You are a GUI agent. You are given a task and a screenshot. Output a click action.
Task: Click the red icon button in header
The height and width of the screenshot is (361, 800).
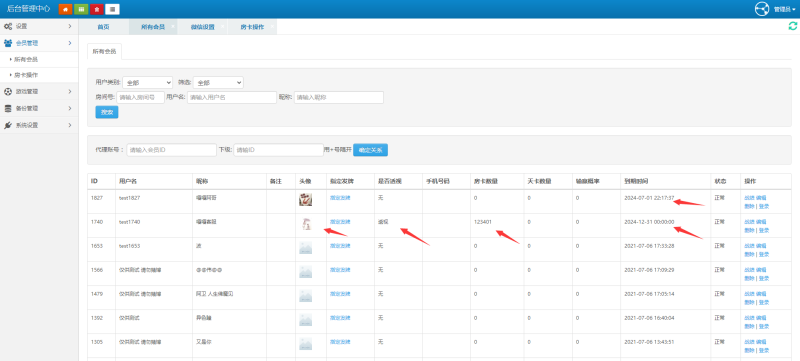coord(96,9)
